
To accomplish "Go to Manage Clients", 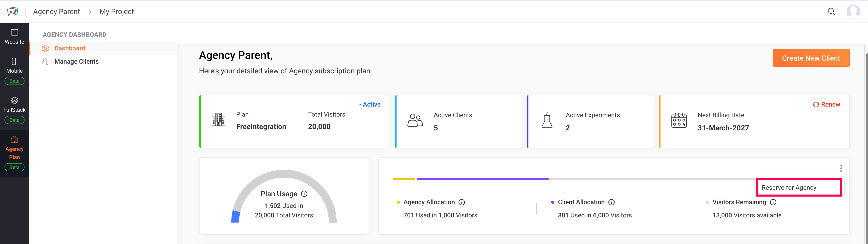I will click(76, 61).
